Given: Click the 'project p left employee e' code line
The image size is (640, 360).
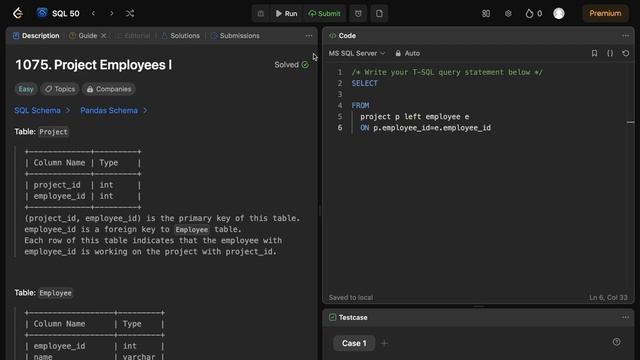Looking at the screenshot, I should 415,117.
